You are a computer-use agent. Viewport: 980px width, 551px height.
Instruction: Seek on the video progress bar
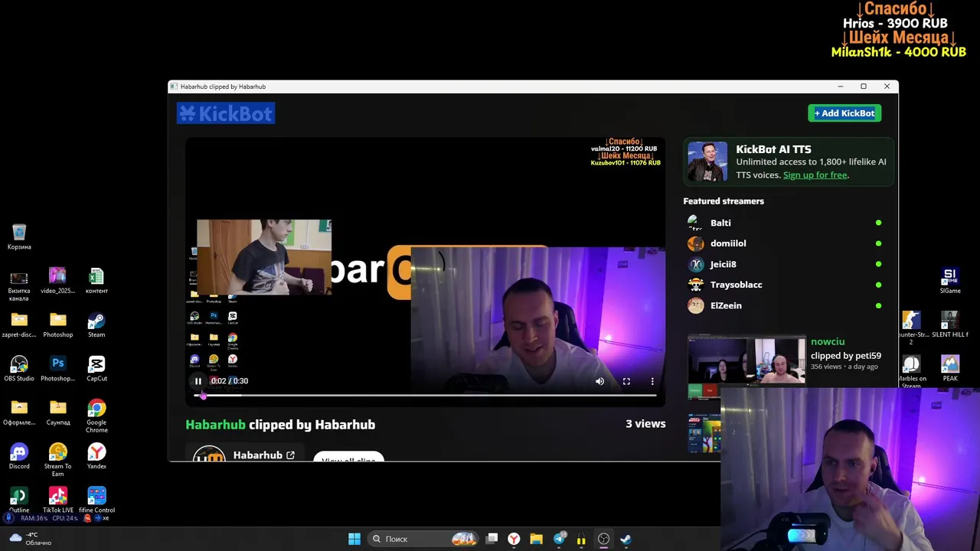(x=425, y=396)
